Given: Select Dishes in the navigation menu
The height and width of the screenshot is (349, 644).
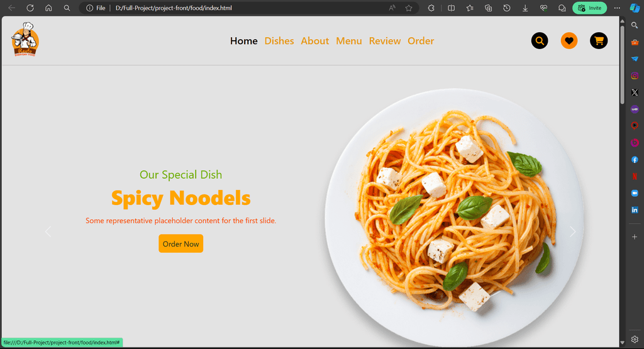Looking at the screenshot, I should pyautogui.click(x=279, y=41).
